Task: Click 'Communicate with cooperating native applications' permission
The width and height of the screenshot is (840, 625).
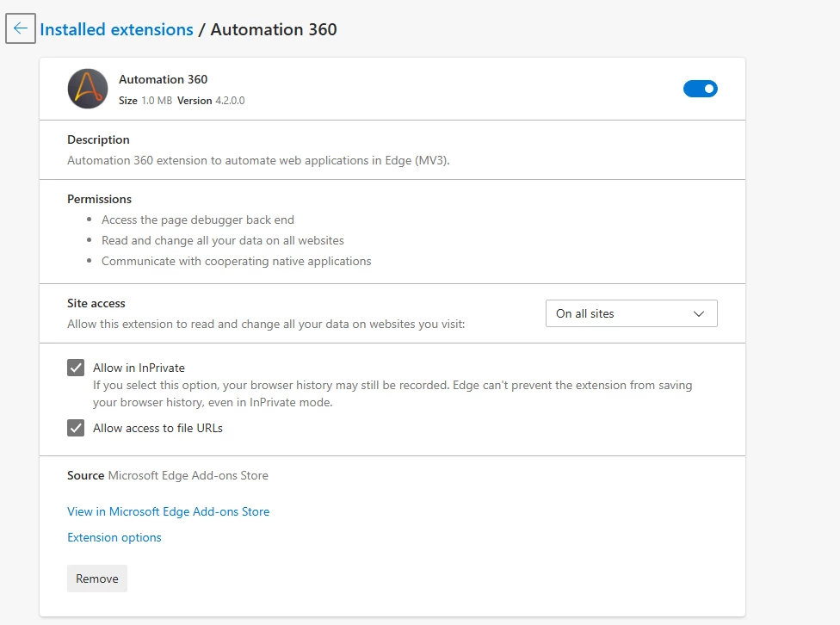Action: 236,261
